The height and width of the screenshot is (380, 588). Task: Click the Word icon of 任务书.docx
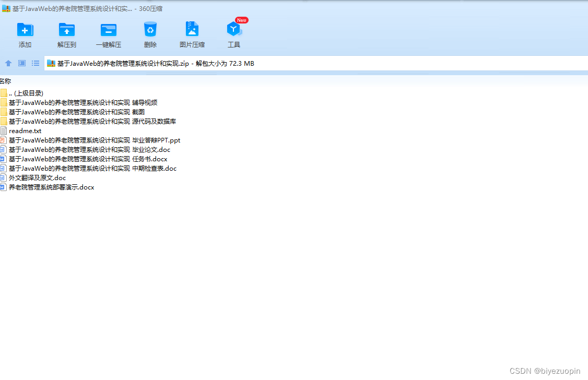tap(3, 159)
